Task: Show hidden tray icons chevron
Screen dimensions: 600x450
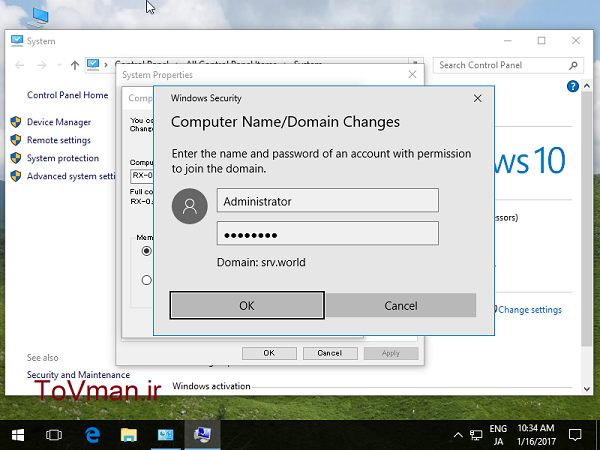Action: point(458,435)
